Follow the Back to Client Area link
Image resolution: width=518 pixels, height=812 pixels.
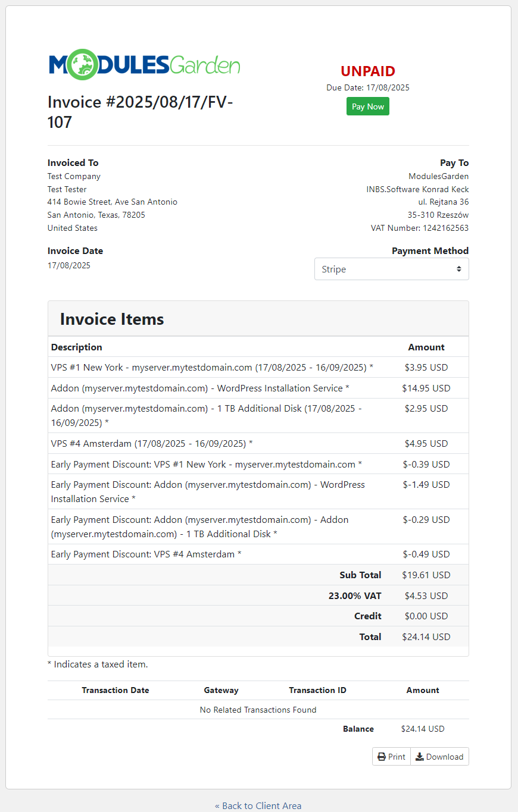[258, 805]
